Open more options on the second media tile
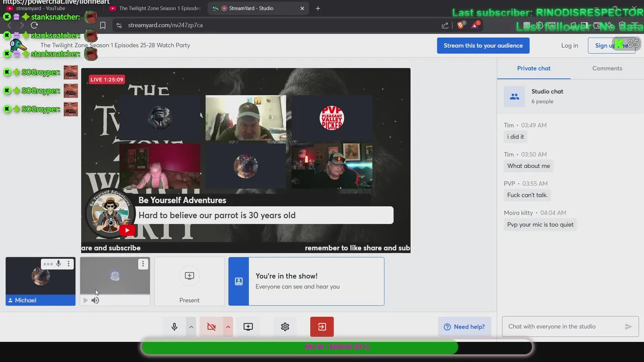Viewport: 644px width, 362px height. (143, 264)
